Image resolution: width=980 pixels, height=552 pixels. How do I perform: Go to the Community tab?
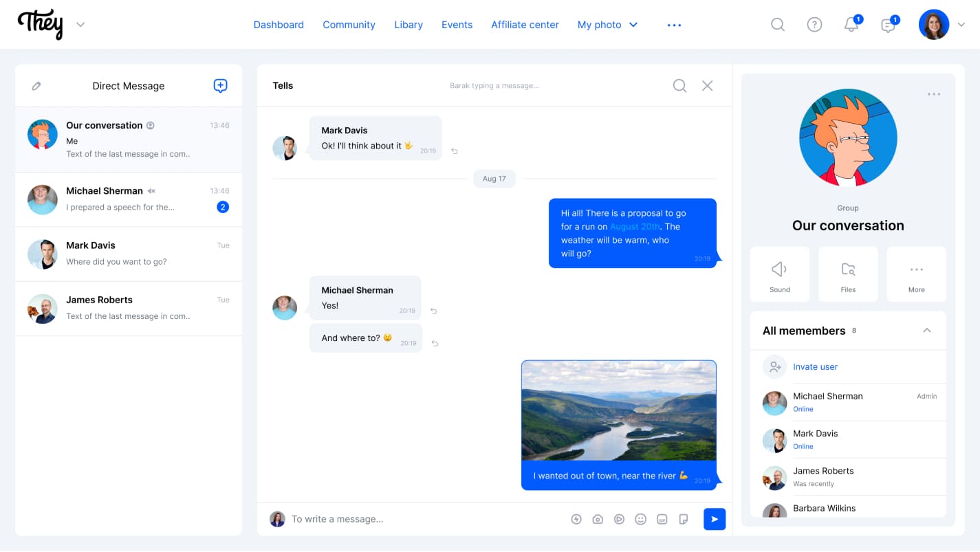point(349,25)
